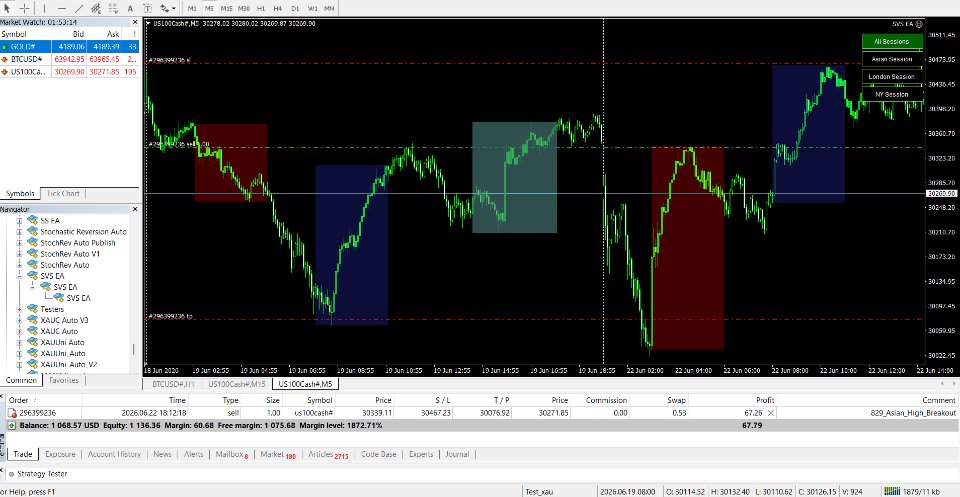Viewport: 960px width, 497px height.
Task: Expand StochRev Auto Publish node
Action: click(19, 243)
